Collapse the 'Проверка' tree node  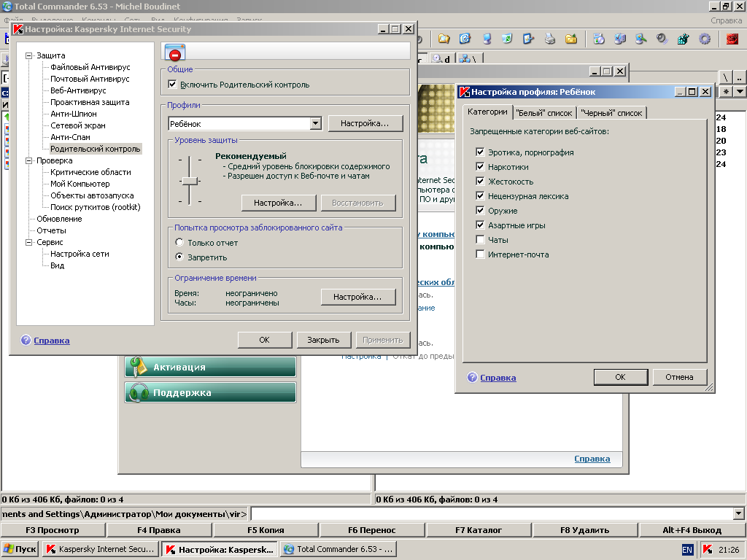(28, 161)
